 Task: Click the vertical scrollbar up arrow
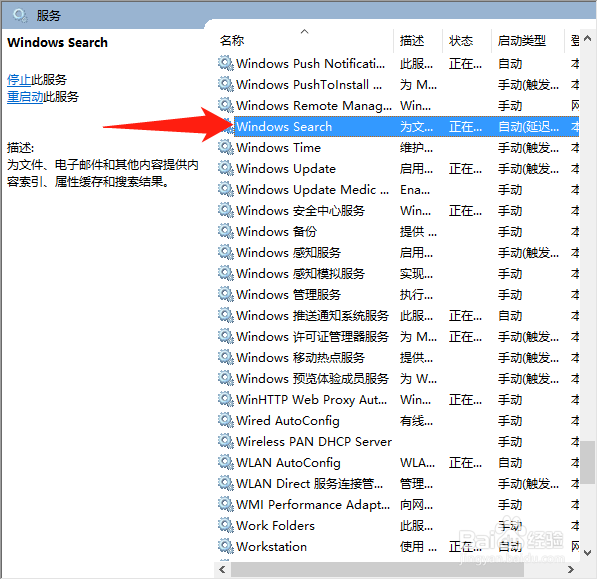588,38
